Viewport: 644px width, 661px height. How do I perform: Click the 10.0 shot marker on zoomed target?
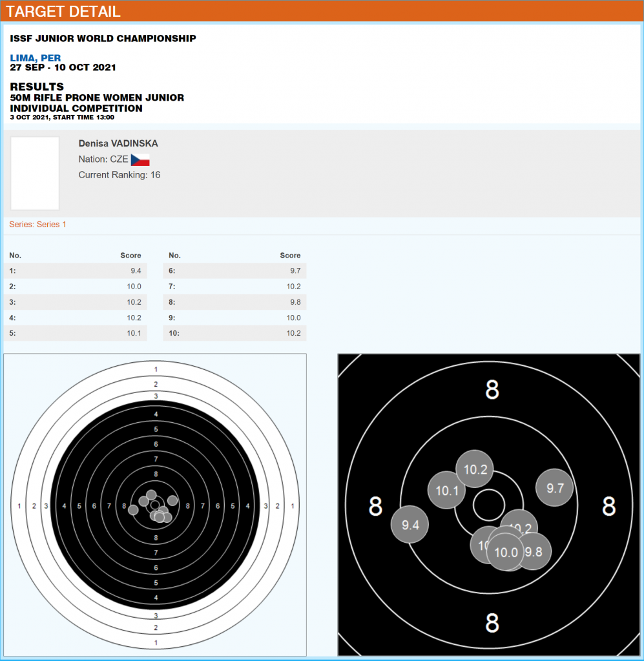click(x=506, y=553)
